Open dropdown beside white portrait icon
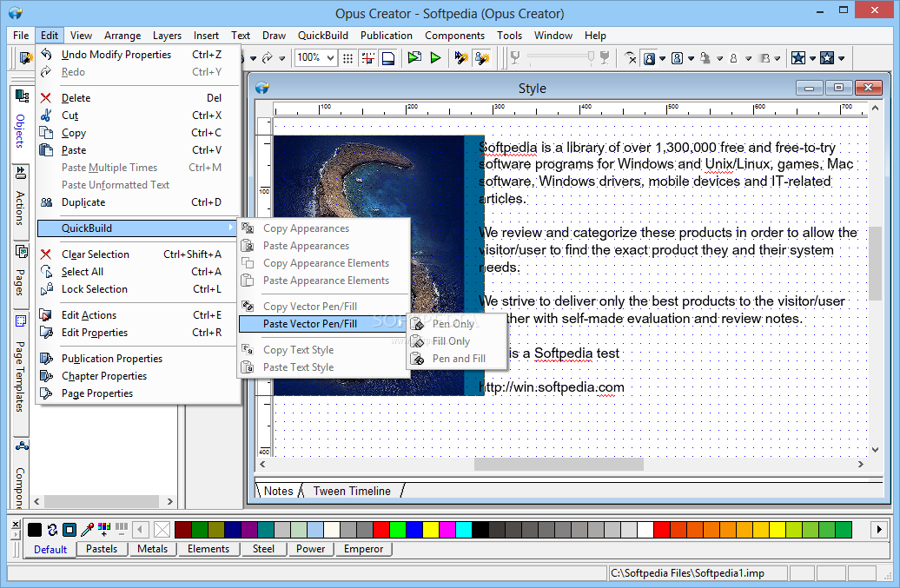The height and width of the screenshot is (588, 900). point(692,58)
